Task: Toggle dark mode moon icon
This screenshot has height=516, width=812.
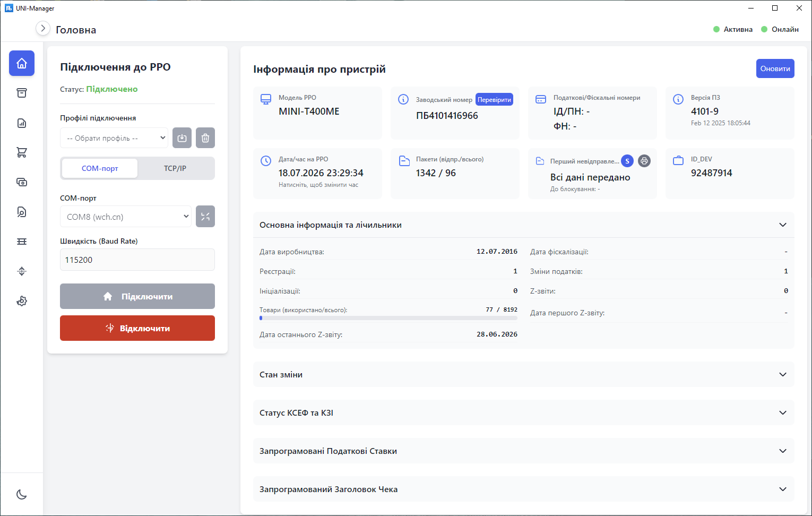Action: 22,494
